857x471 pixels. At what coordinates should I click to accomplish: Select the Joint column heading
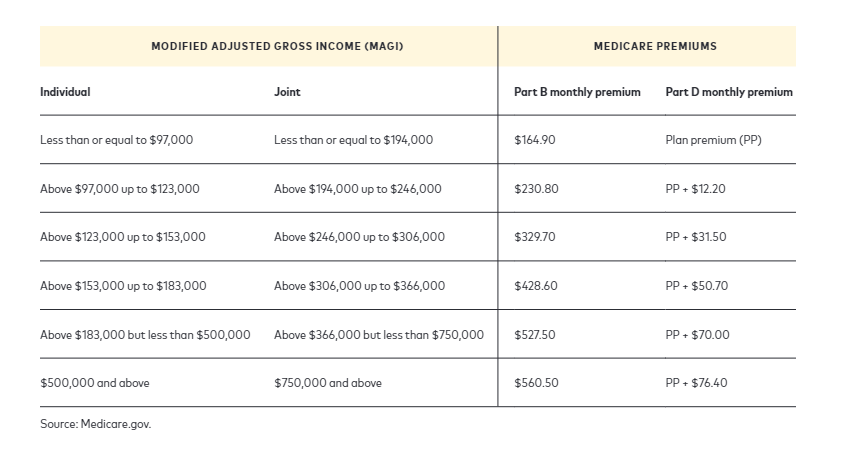287,92
